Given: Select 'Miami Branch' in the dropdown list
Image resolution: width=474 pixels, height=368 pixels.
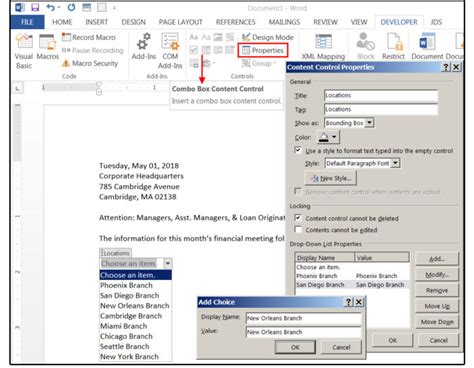Looking at the screenshot, I should (x=135, y=326).
